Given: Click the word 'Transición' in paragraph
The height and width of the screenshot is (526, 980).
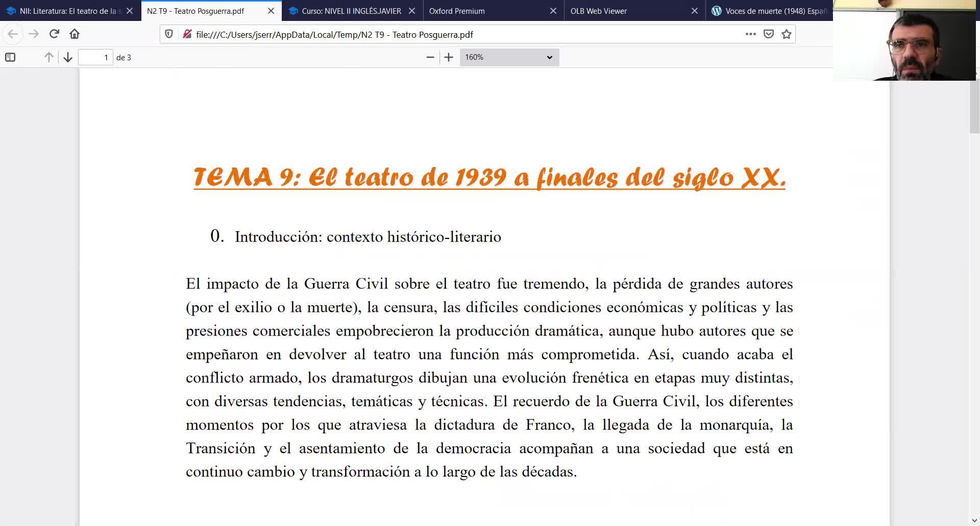Looking at the screenshot, I should pyautogui.click(x=220, y=448).
